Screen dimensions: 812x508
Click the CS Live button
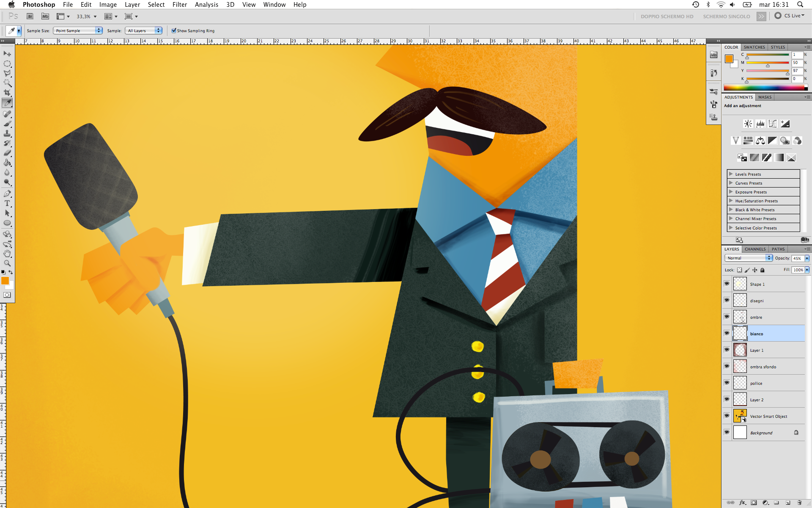click(790, 16)
